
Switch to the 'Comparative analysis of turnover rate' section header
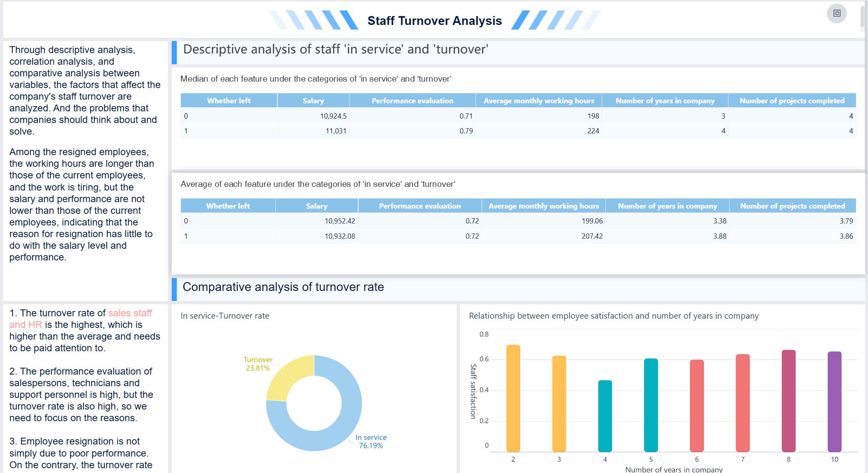pos(283,287)
